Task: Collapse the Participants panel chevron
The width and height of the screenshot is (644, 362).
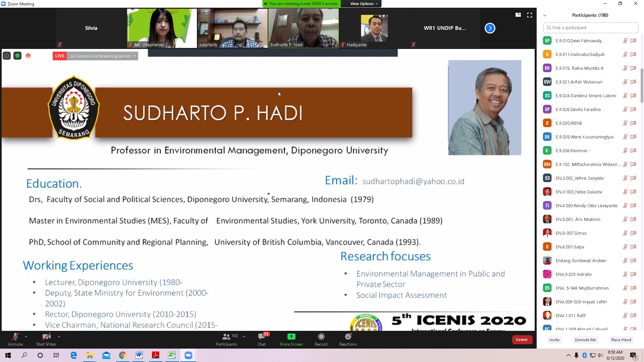Action: pos(545,15)
